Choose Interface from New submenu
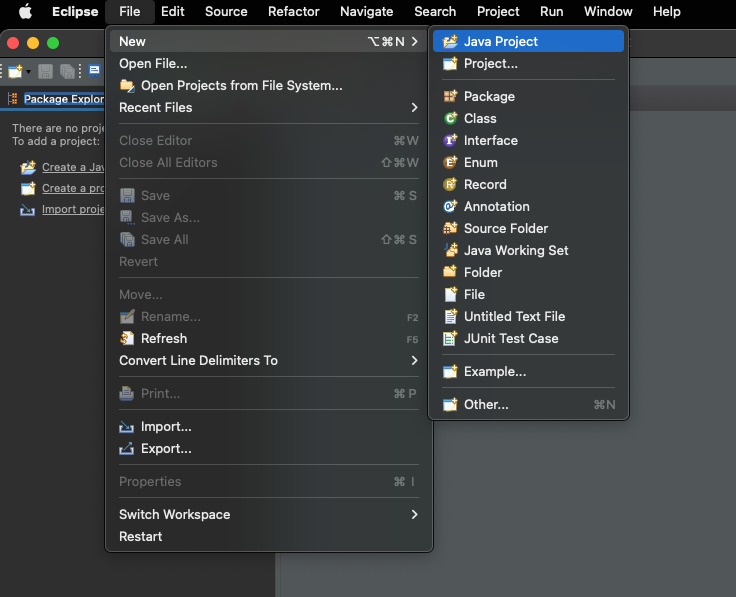The width and height of the screenshot is (736, 597). [x=529, y=140]
